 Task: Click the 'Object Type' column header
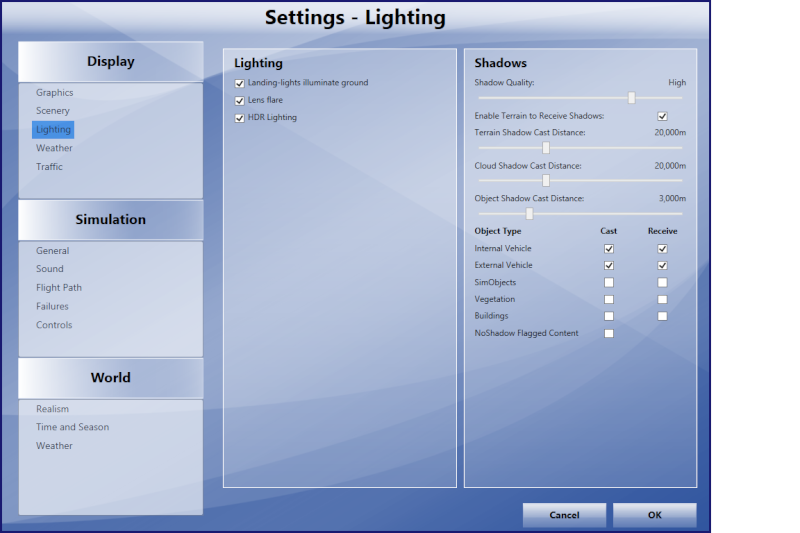[x=498, y=231]
